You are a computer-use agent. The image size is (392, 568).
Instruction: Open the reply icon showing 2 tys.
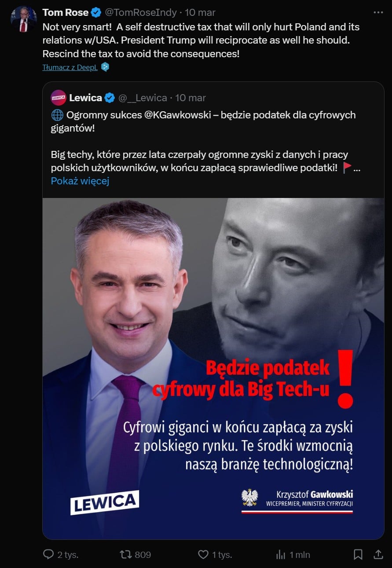click(48, 555)
